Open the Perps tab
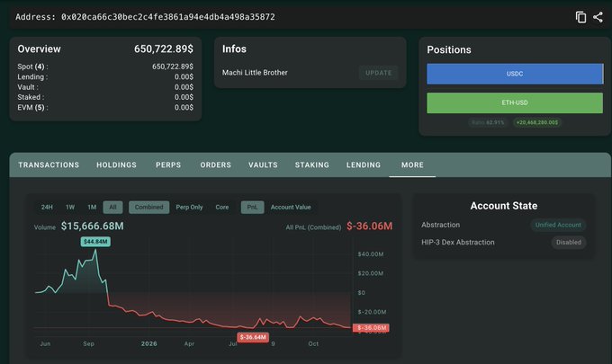This screenshot has width=612, height=364. 168,164
